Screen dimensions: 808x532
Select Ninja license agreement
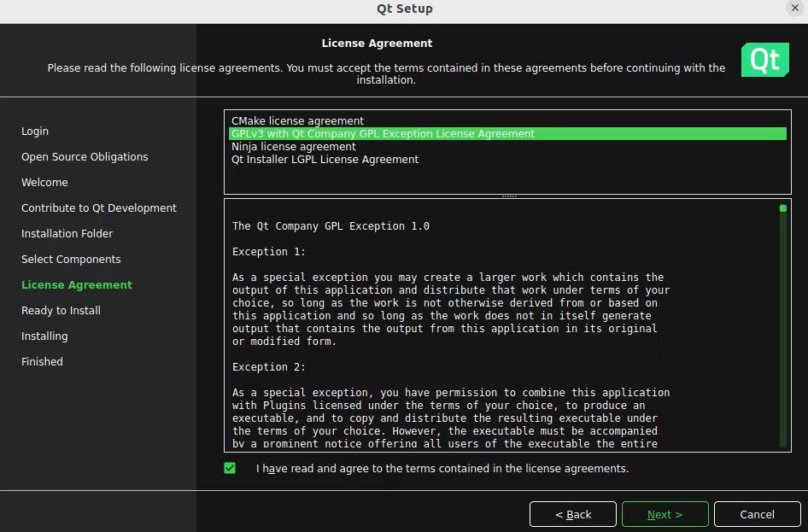(507, 147)
